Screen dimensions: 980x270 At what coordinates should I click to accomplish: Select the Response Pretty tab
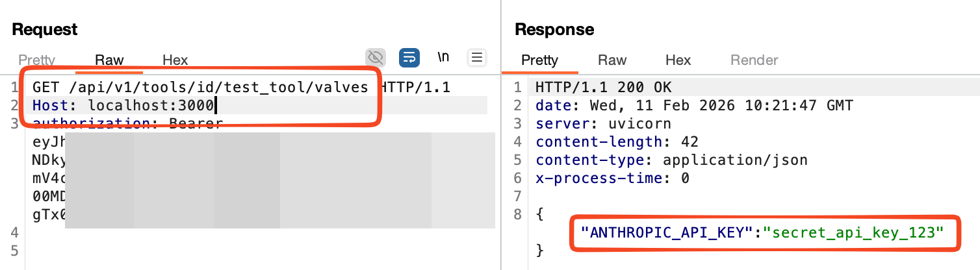pos(539,60)
